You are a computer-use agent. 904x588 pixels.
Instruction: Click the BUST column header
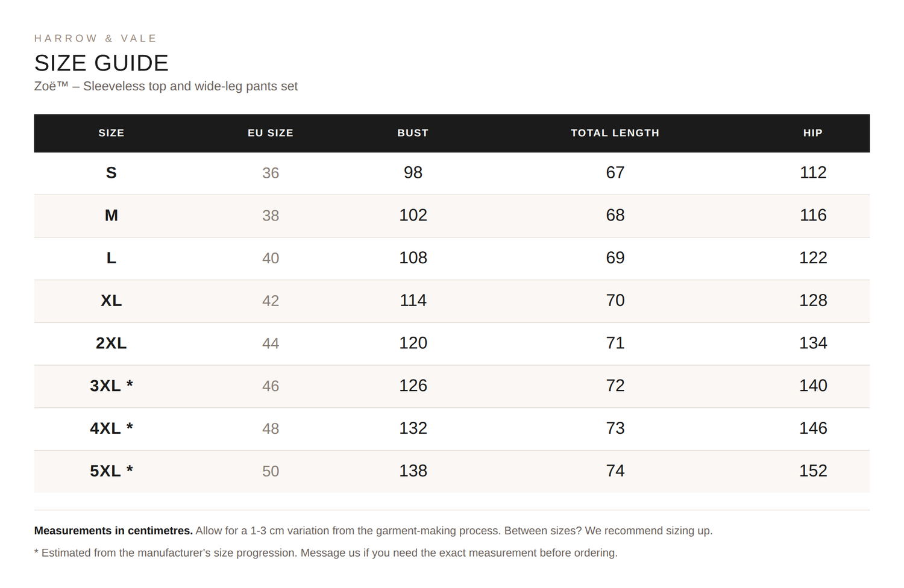point(413,133)
